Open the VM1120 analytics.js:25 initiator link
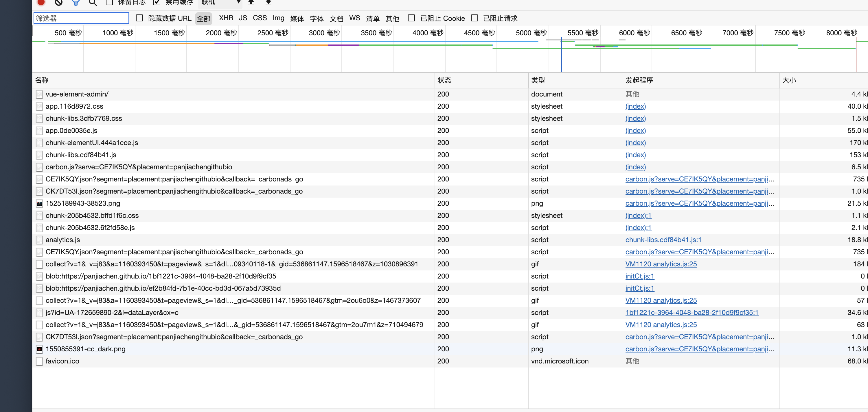The width and height of the screenshot is (868, 412). click(x=661, y=264)
